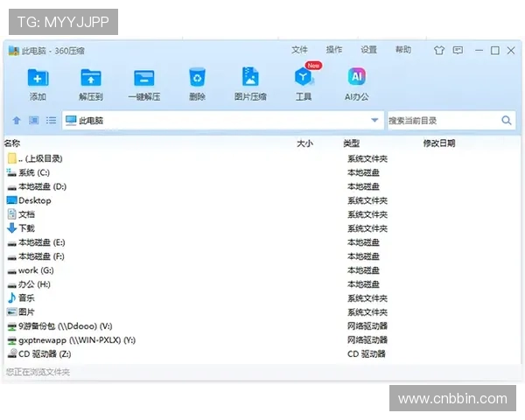This screenshot has height=420, width=525.
Task: Select the 文档 documents icon
Action: pos(11,214)
